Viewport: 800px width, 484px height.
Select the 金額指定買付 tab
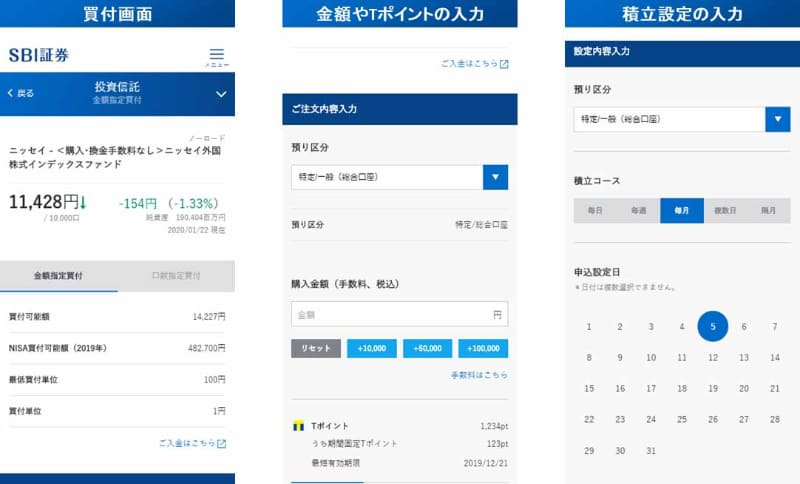click(x=59, y=276)
